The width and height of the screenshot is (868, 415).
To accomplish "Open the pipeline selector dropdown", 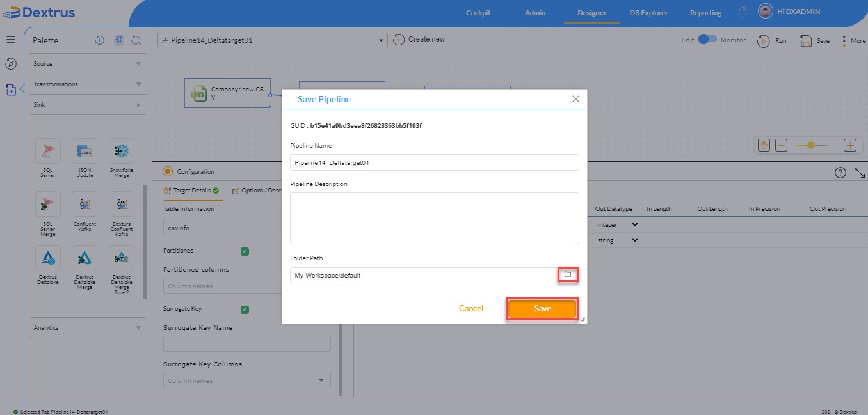I will (x=273, y=40).
